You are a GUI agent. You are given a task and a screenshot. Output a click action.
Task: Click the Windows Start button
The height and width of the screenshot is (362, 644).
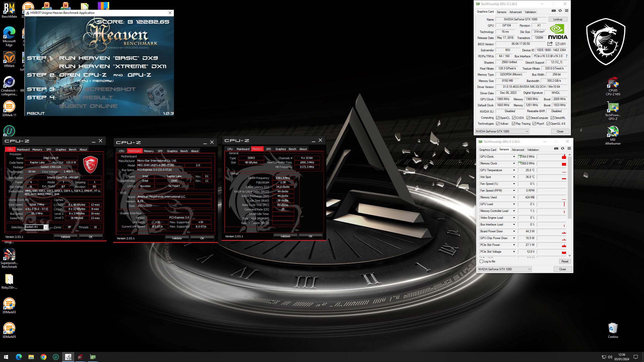coord(6,357)
